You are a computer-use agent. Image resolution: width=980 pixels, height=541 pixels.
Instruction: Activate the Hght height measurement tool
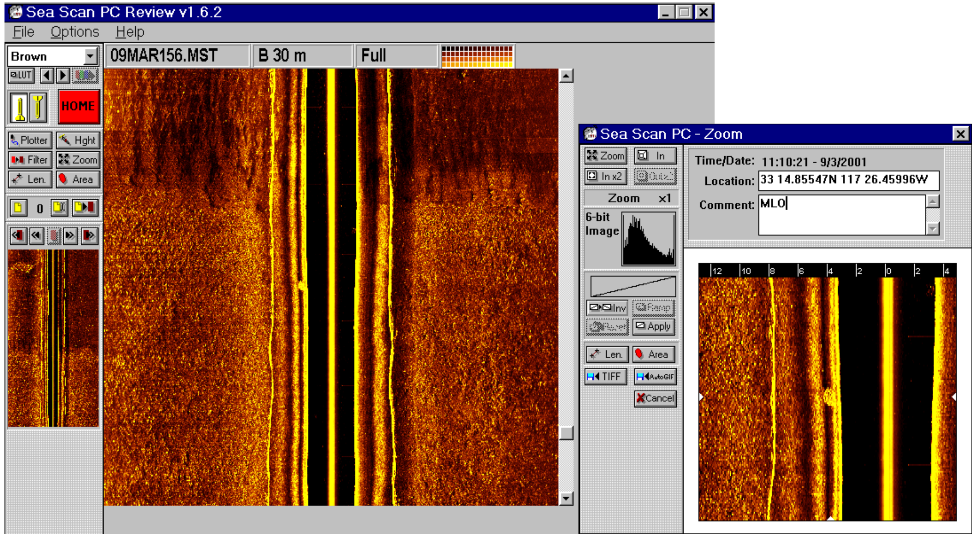tap(78, 140)
